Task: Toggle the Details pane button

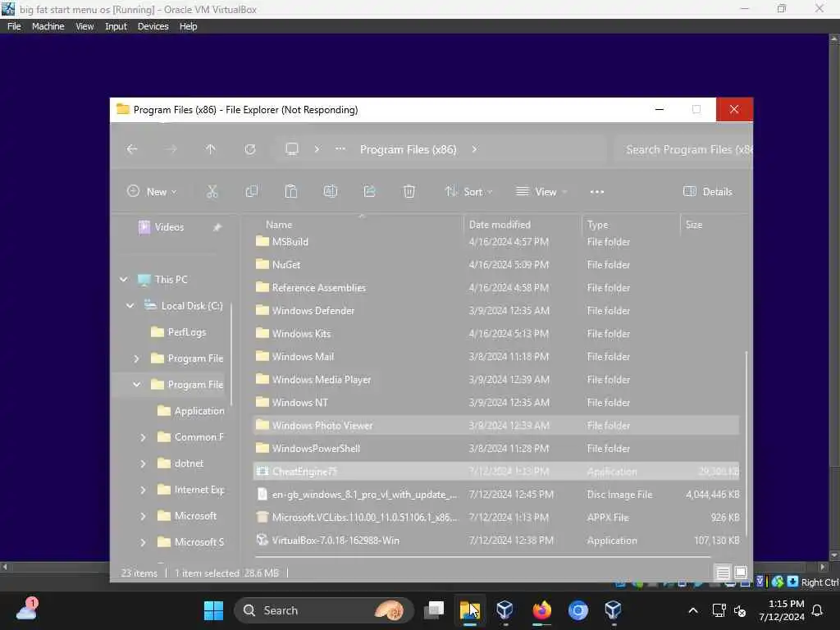Action: tap(708, 192)
